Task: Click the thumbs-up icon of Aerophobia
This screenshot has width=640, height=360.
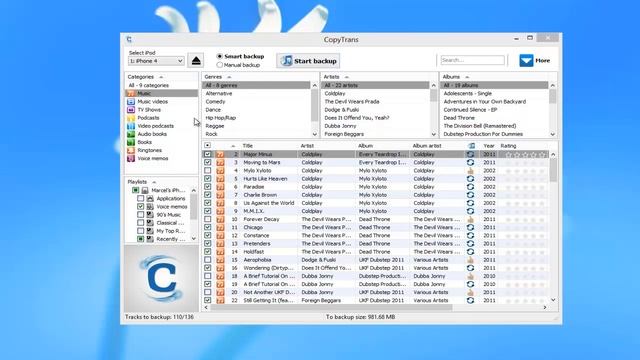Action: tap(471, 260)
